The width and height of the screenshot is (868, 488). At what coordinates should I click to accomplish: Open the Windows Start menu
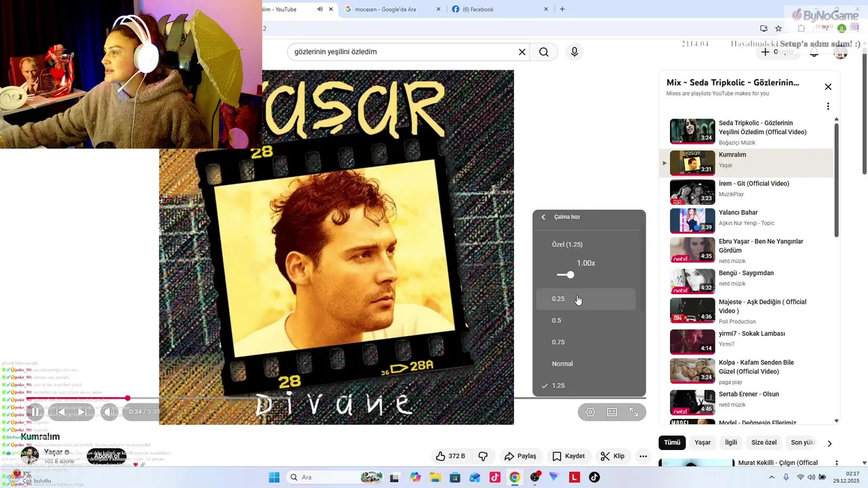coord(274,477)
